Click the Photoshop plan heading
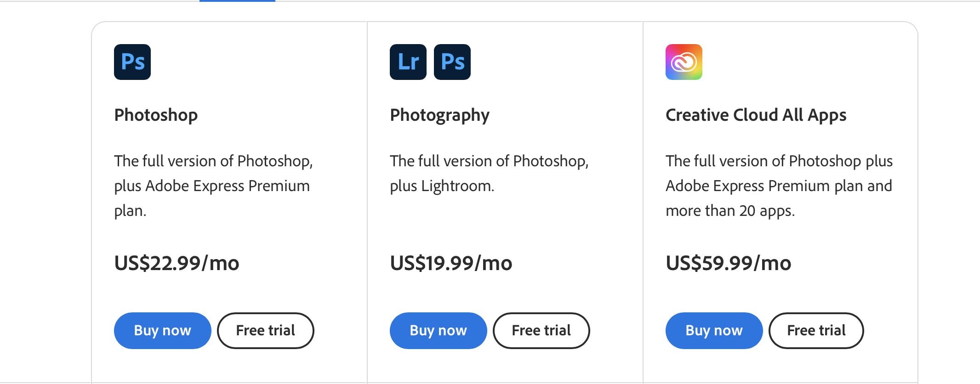980x384 pixels. tap(156, 115)
